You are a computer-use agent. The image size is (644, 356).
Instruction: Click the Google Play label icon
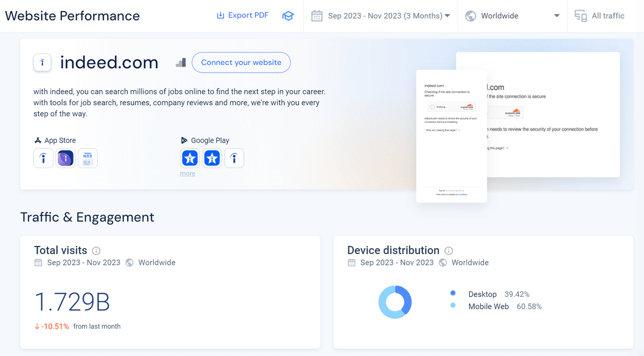(185, 140)
